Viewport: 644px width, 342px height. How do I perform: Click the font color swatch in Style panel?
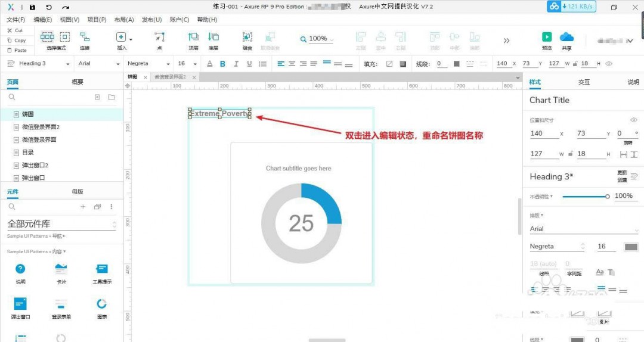pos(631,247)
